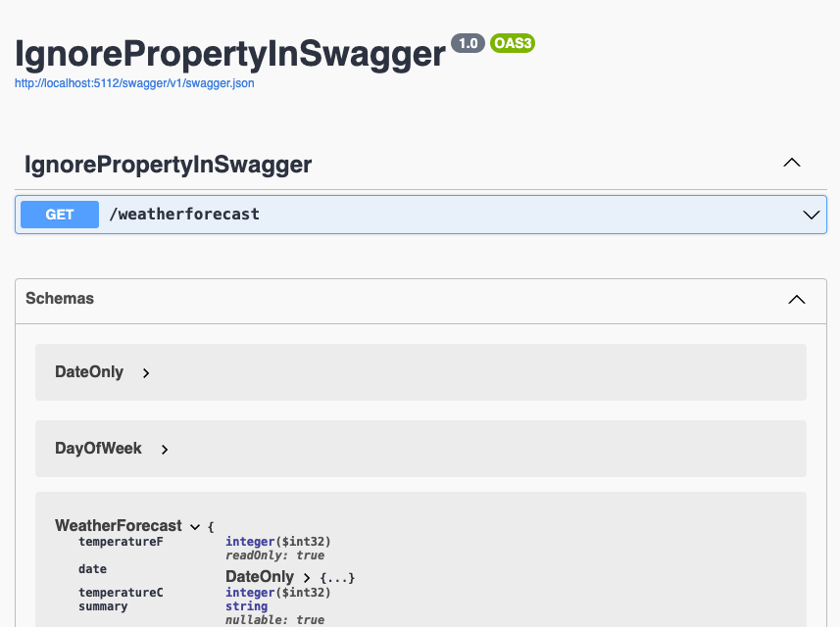Viewport: 840px width, 627px height.
Task: Click the IgnorePropertyInSwagger tag heading
Action: click(168, 165)
